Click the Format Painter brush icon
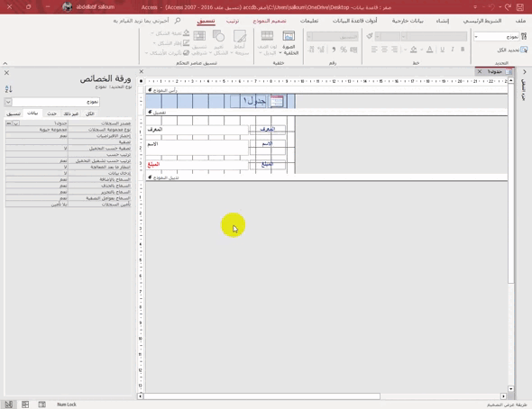 pos(370,36)
